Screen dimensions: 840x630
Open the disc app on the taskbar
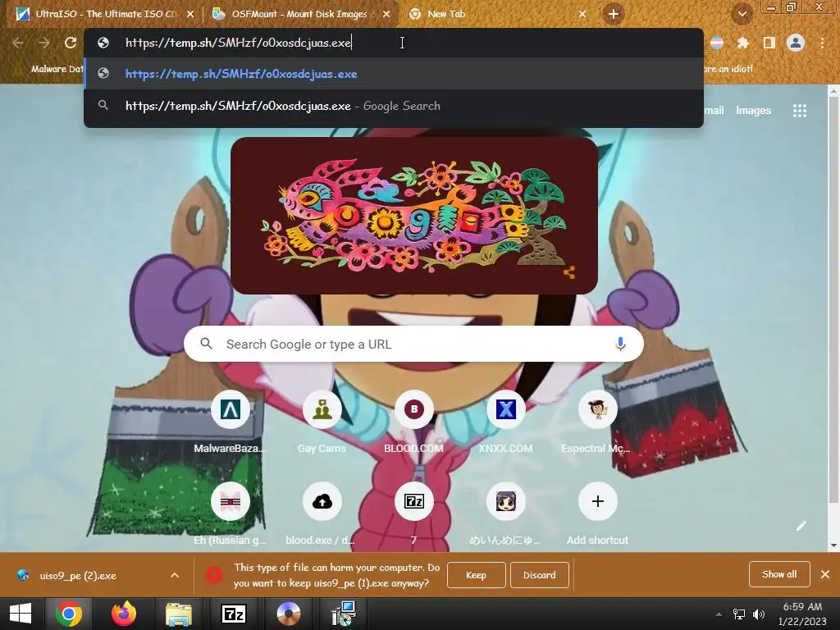289,614
